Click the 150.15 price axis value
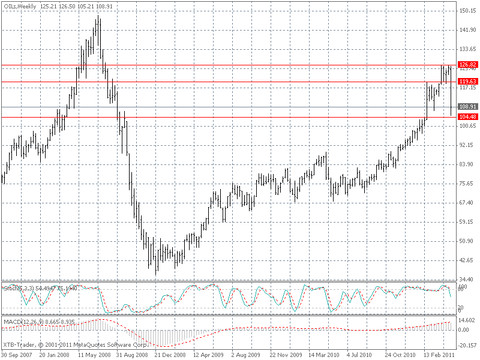Viewport: 480px width, 360px height. click(x=468, y=11)
